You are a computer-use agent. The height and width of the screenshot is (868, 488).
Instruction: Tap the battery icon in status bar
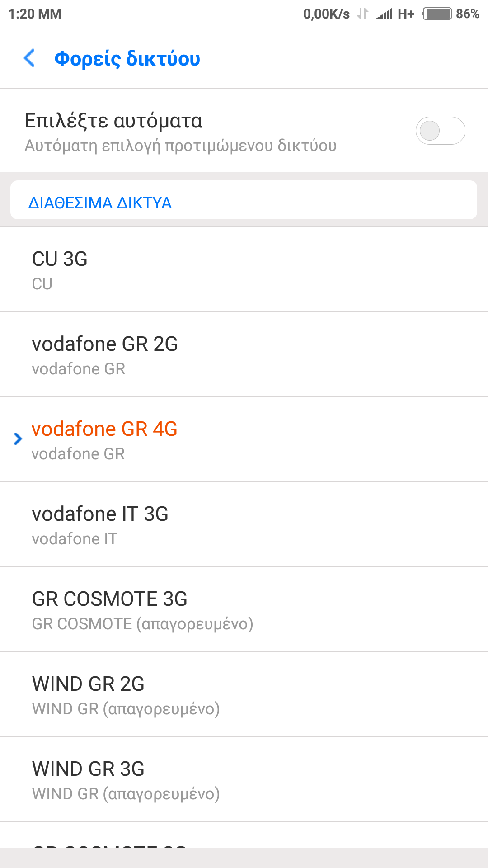(437, 14)
